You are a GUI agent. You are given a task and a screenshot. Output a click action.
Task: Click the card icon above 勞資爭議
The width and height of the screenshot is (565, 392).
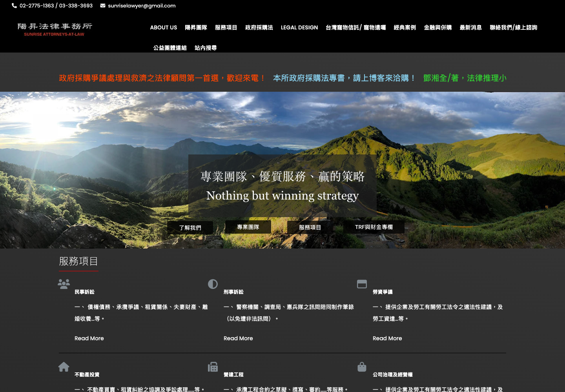(x=362, y=284)
